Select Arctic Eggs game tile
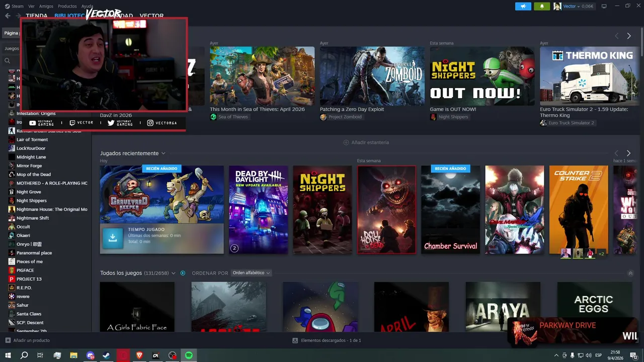 (x=595, y=307)
